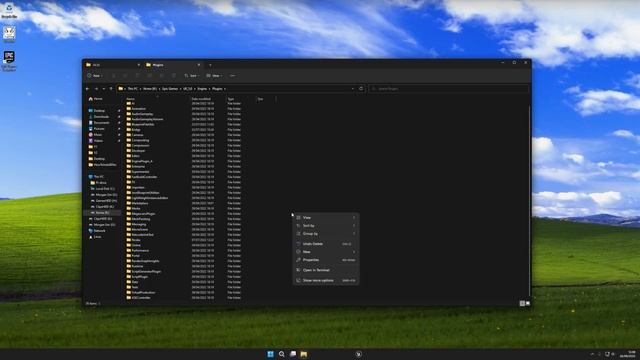The height and width of the screenshot is (360, 640).
Task: Click Show more options in context menu
Action: coord(326,280)
